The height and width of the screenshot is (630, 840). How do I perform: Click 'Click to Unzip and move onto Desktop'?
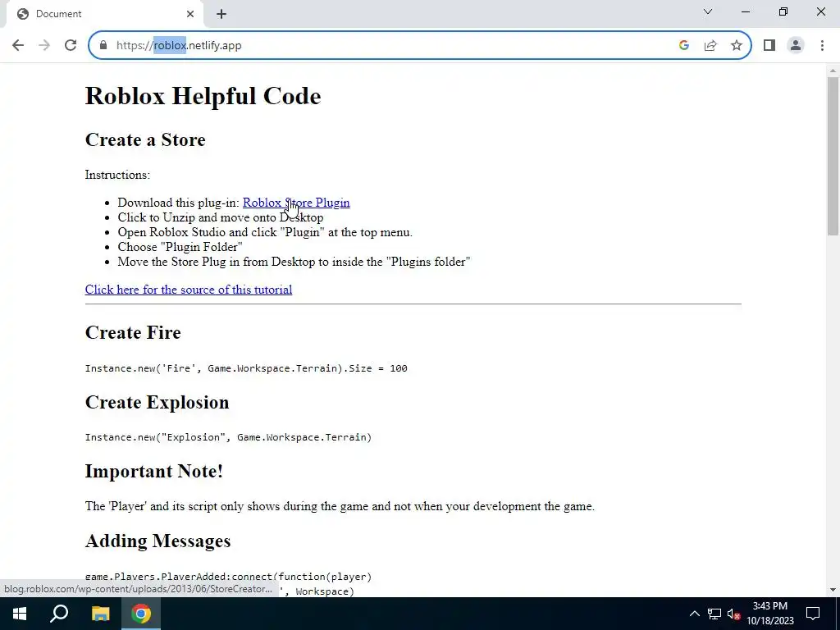221,217
